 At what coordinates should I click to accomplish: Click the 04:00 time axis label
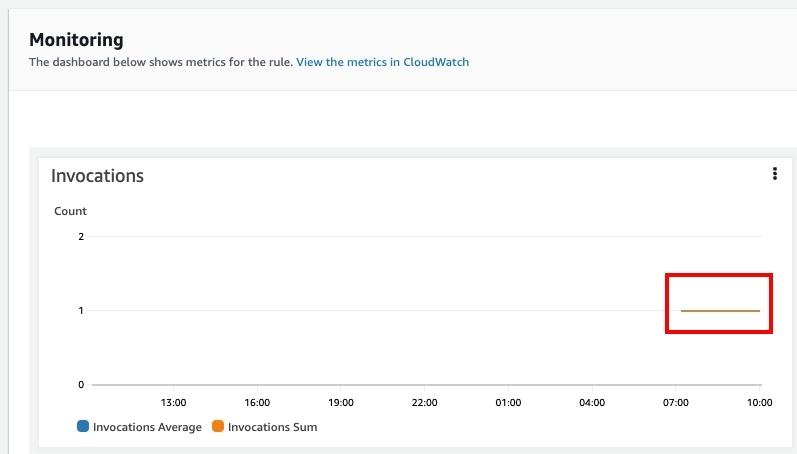[592, 403]
